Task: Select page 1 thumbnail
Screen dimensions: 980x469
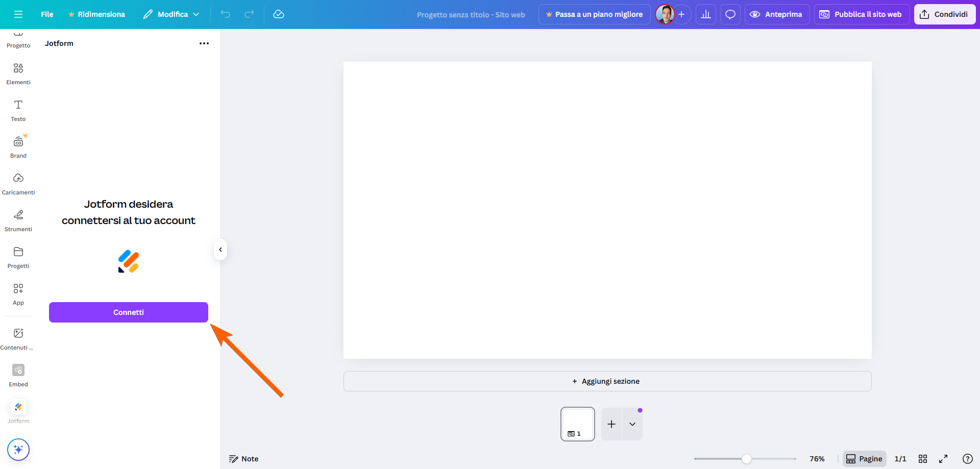Action: click(578, 424)
